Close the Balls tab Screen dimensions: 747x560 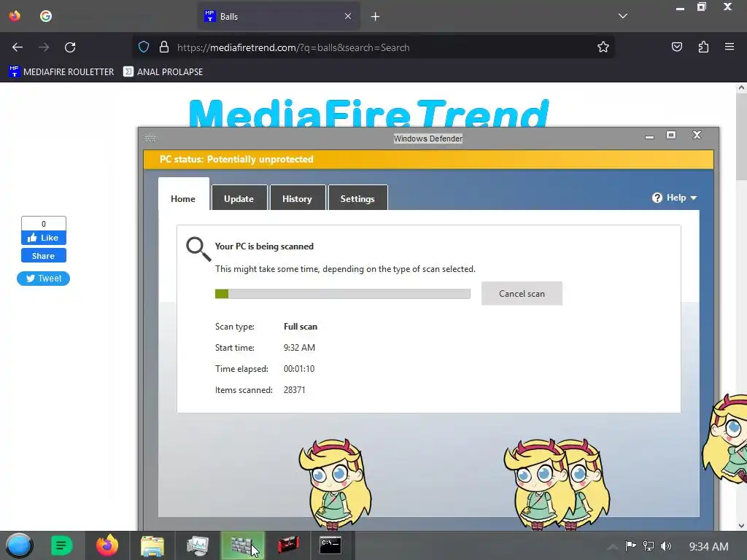pos(348,16)
